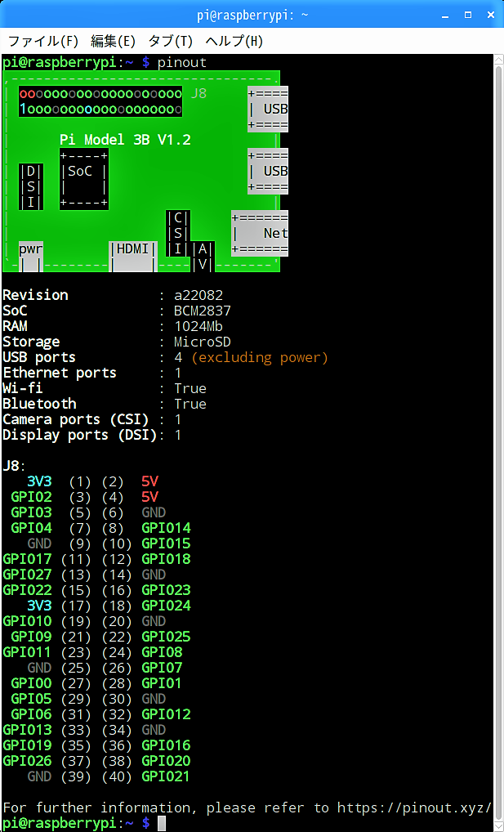This screenshot has width=504, height=832.
Task: Open the ファイル(F) menu
Action: (x=43, y=41)
